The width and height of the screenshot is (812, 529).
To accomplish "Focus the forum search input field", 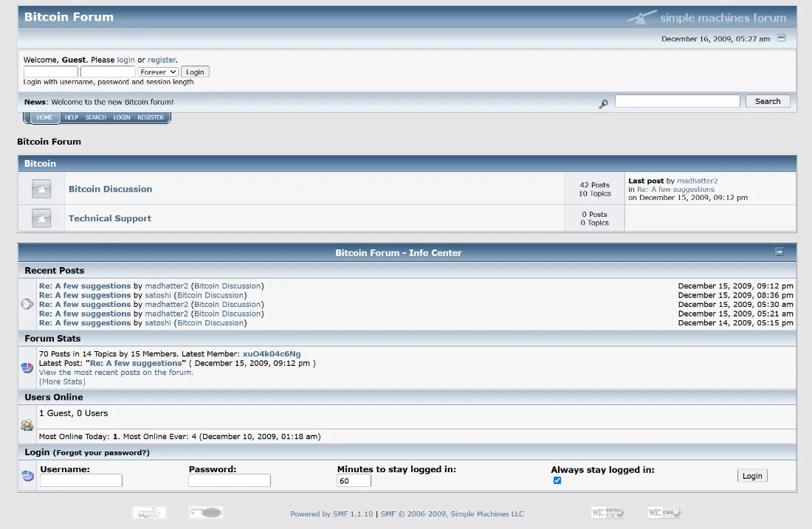I will (x=678, y=101).
